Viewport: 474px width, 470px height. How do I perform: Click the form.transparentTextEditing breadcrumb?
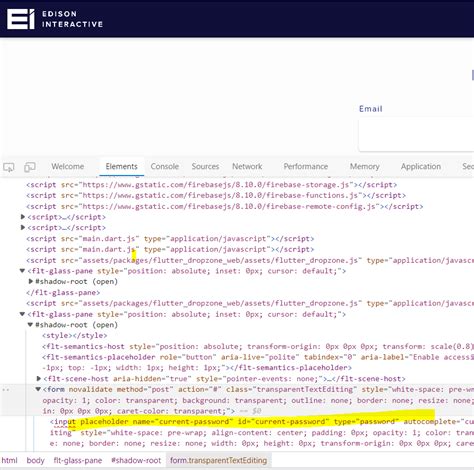218,460
